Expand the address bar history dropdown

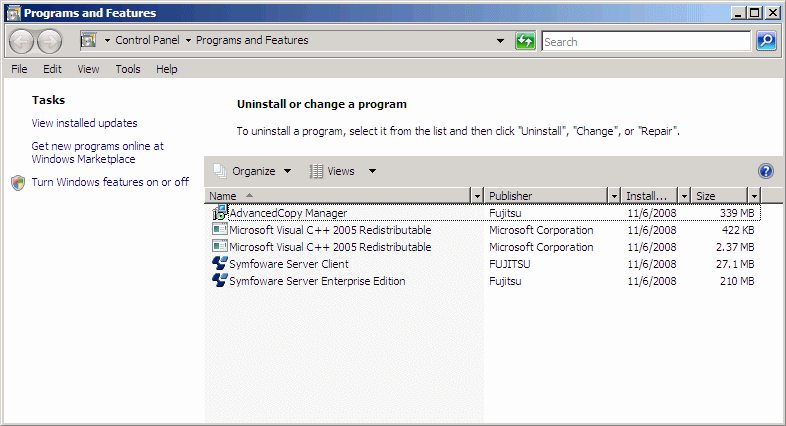pyautogui.click(x=501, y=41)
